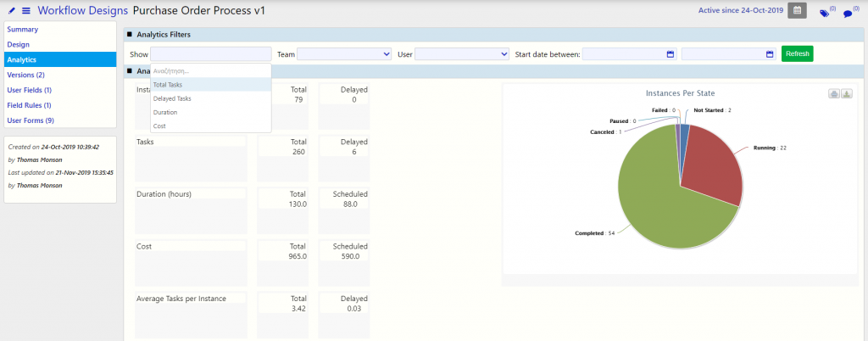Click the Show input field
This screenshot has width=868, height=341.
[211, 54]
